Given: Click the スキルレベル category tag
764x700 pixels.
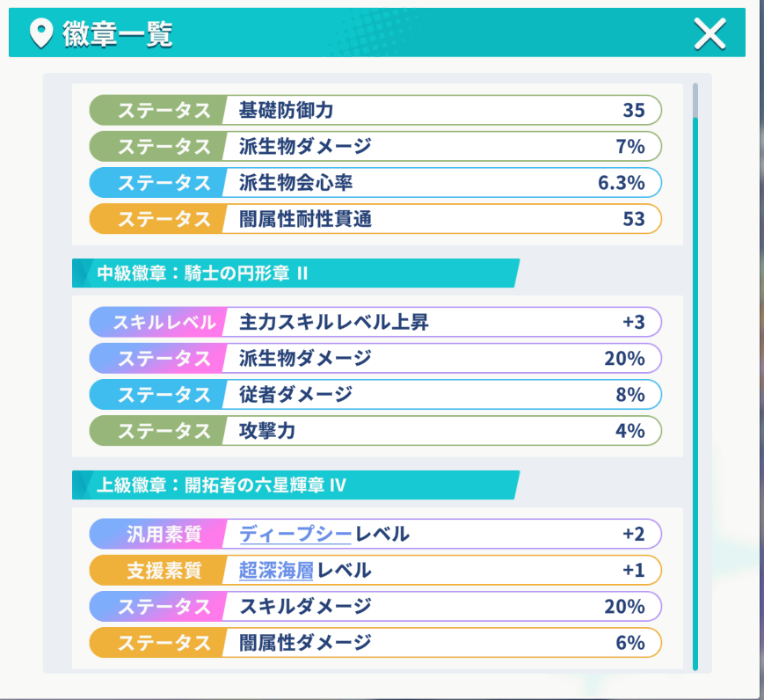Looking at the screenshot, I should (x=158, y=322).
